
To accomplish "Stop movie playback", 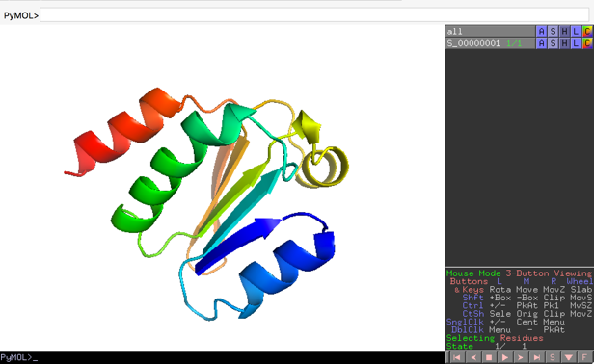I will (x=489, y=357).
